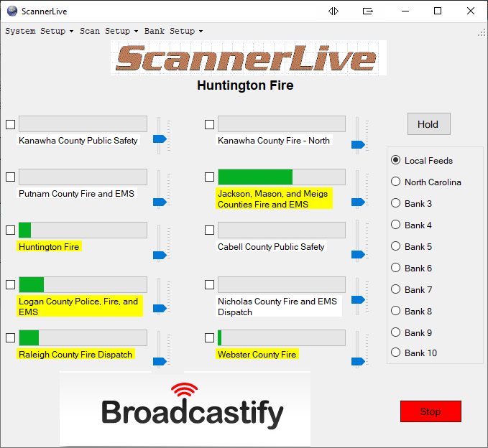Image resolution: width=488 pixels, height=448 pixels.
Task: Click the Webster County Fire volume slider thumb
Action: pyautogui.click(x=358, y=362)
